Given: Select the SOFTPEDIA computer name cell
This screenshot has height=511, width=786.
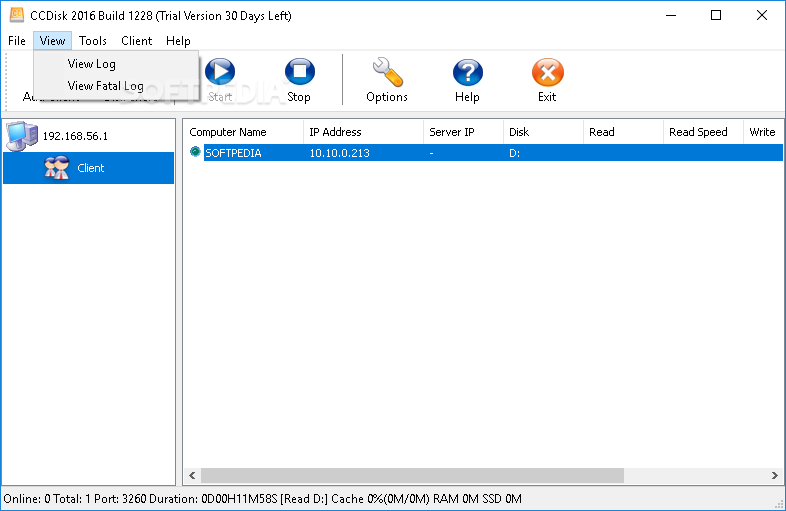Looking at the screenshot, I should click(233, 153).
